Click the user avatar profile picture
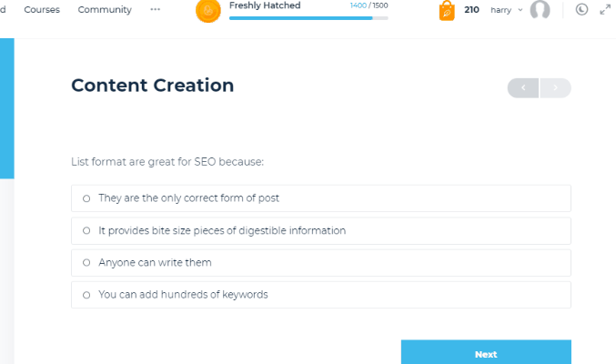 click(540, 10)
